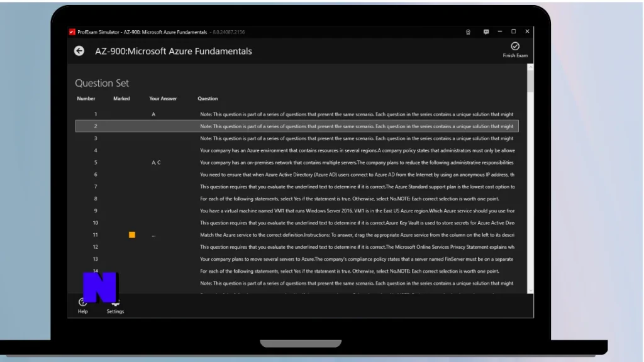
Task: Maximize the ProfExam Simulator window
Action: [513, 31]
